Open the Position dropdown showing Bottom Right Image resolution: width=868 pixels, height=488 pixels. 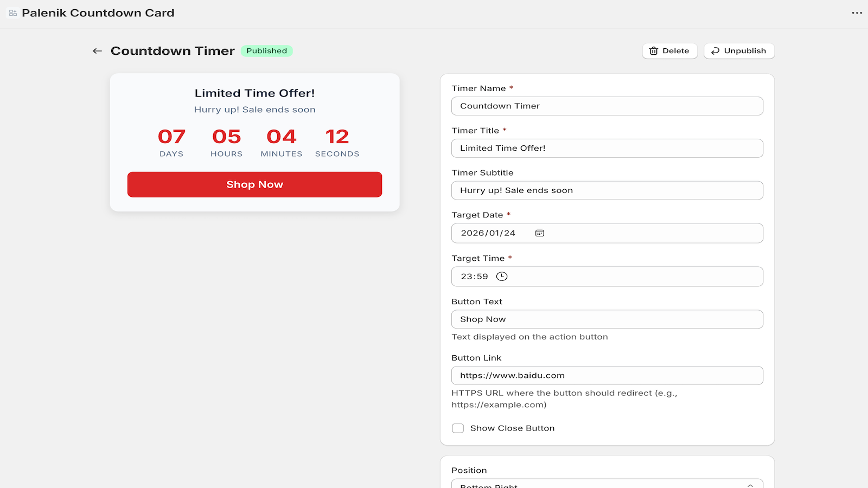607,484
